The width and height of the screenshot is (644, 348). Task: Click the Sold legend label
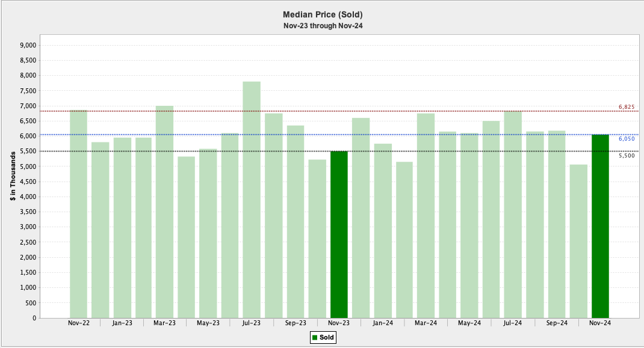(x=327, y=338)
